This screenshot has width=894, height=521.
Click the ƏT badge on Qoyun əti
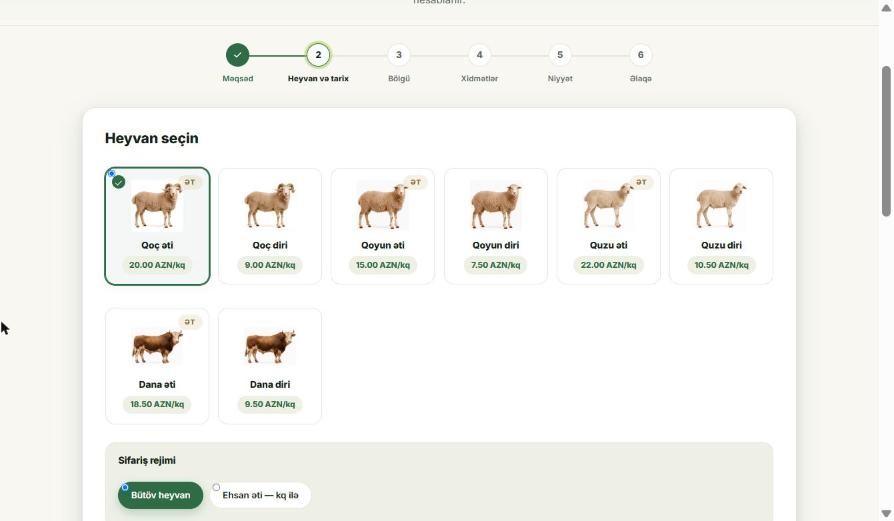(x=416, y=182)
